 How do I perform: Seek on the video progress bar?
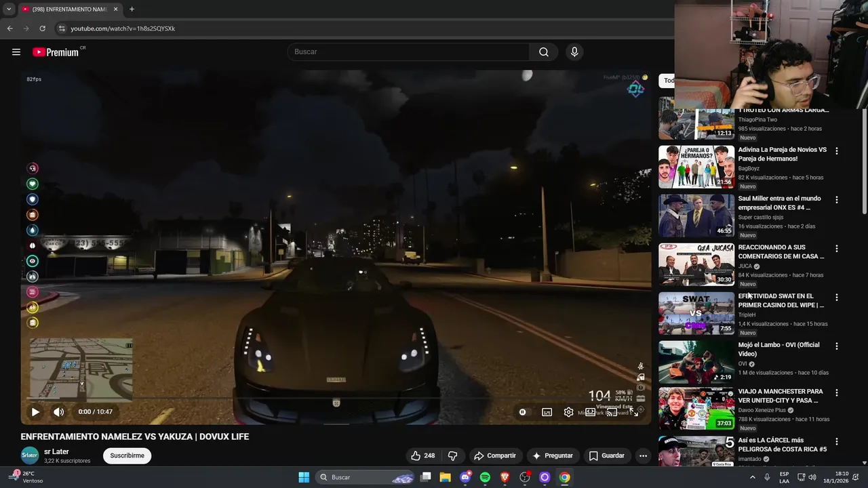pos(336,399)
